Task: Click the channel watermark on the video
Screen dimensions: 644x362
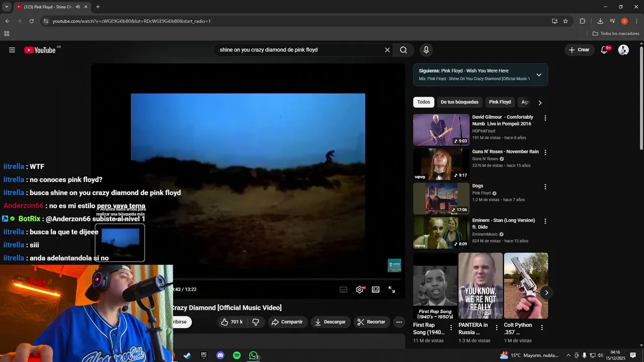Action: (394, 265)
